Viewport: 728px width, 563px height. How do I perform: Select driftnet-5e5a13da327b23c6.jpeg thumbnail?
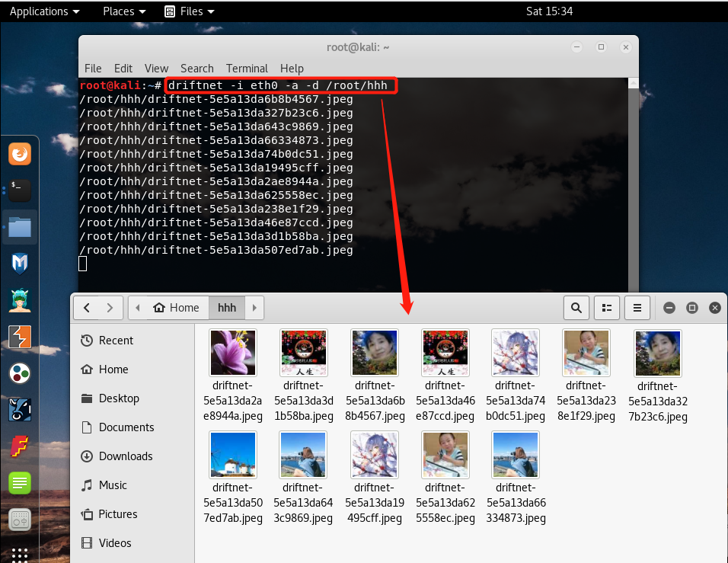coord(658,353)
